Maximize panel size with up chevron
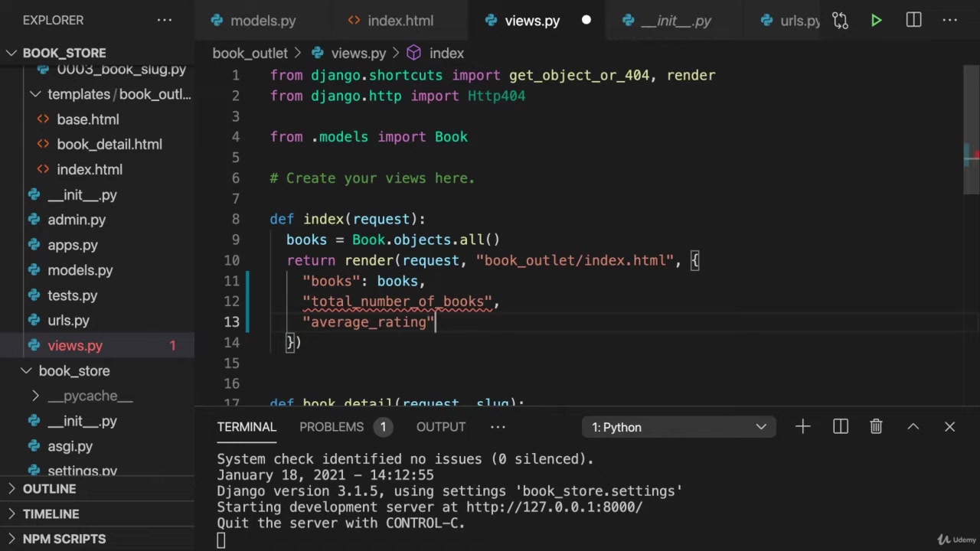Viewport: 980px width, 551px height. (913, 427)
